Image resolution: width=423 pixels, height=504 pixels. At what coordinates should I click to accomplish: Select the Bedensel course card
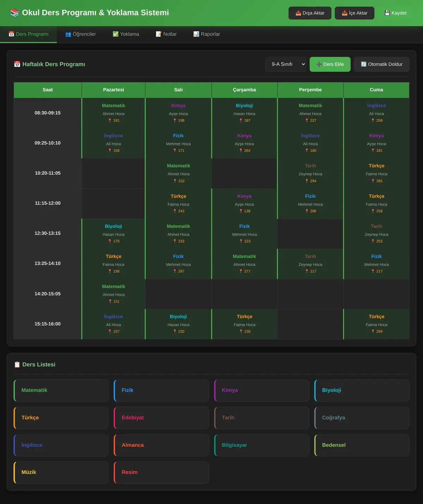(x=362, y=445)
